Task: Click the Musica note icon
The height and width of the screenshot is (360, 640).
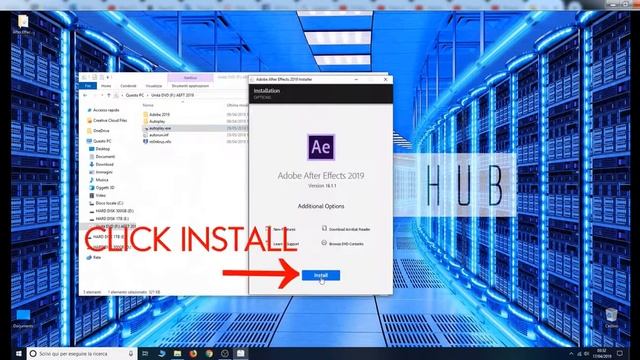Action: click(x=91, y=180)
